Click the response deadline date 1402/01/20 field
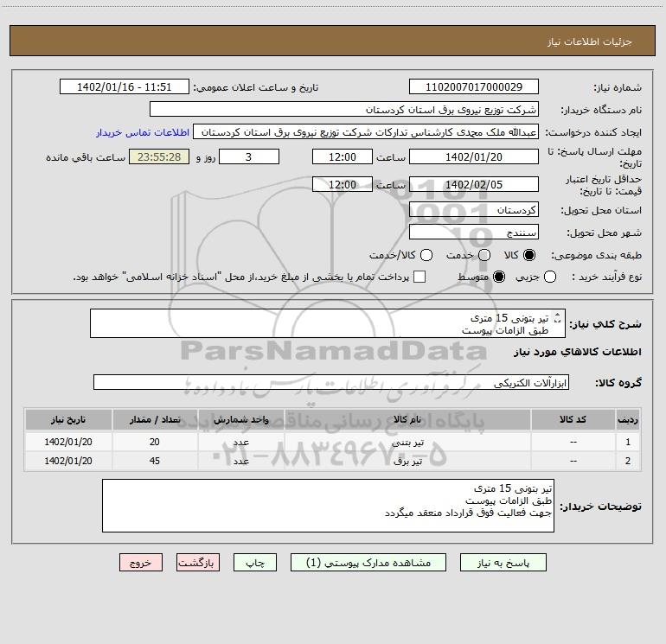 point(474,156)
